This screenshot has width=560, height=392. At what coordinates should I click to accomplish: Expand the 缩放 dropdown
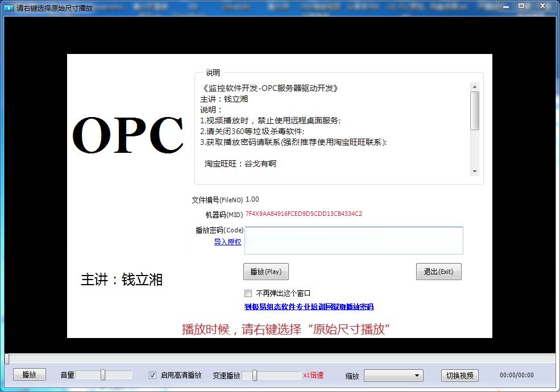point(393,376)
